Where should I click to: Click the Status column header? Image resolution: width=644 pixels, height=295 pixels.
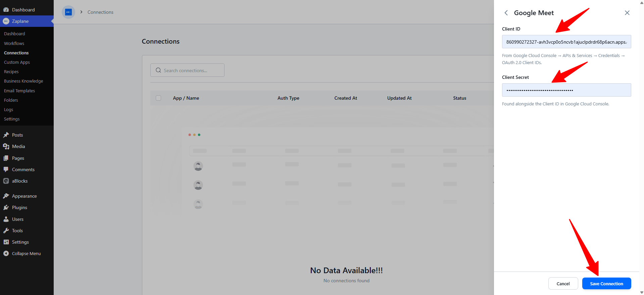pyautogui.click(x=460, y=98)
